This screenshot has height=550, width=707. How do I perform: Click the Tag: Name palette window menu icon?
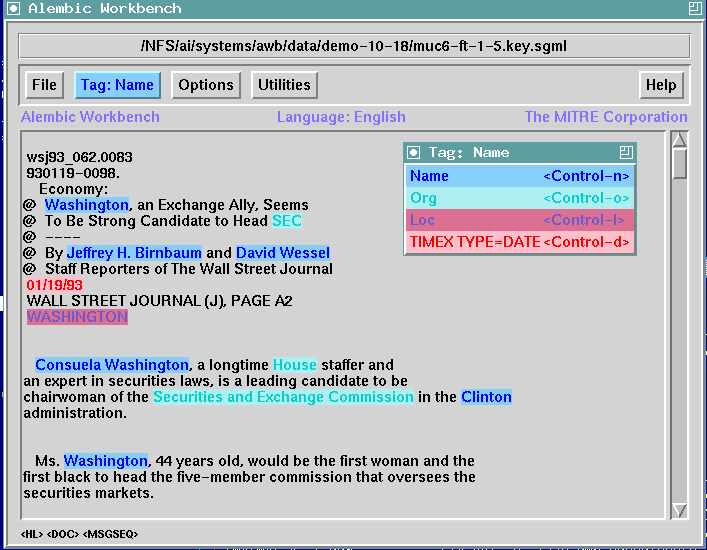point(414,153)
